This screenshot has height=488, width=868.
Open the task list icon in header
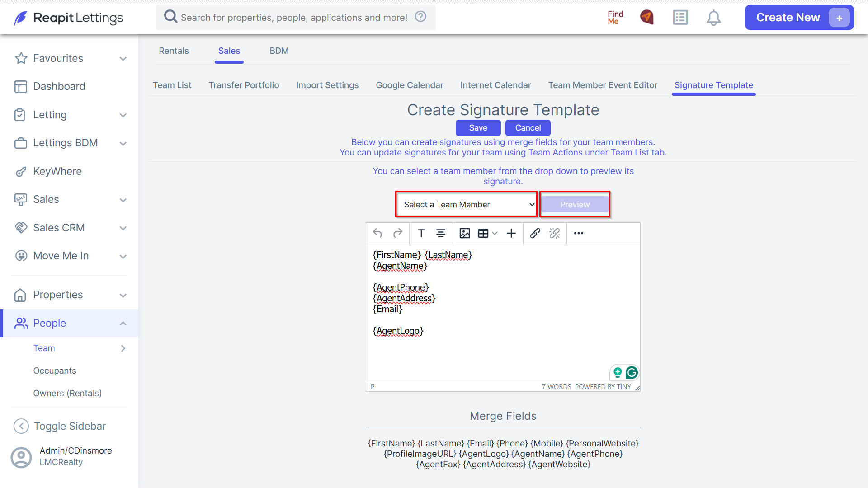680,18
